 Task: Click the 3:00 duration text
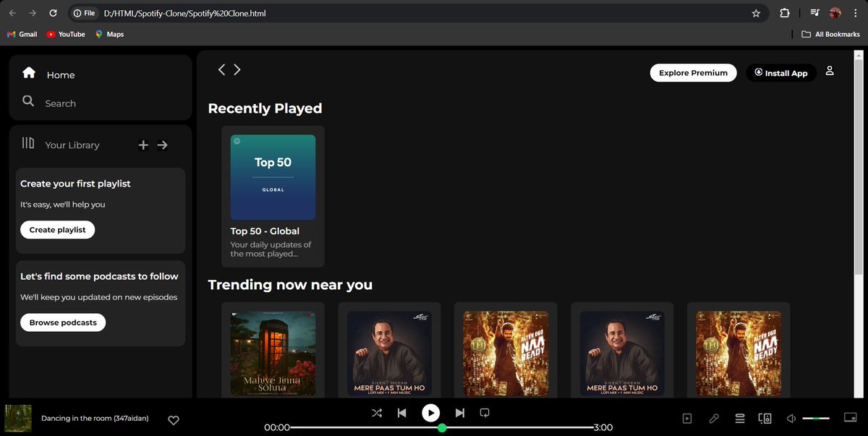[603, 427]
